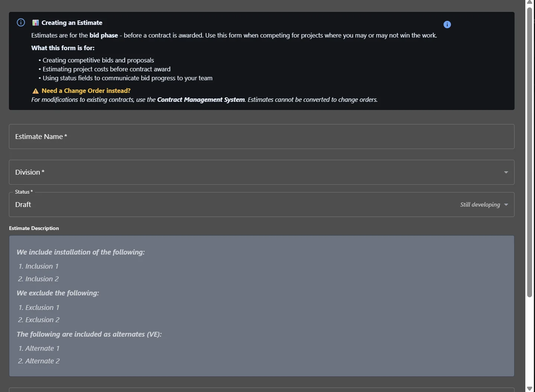
Task: Click 'We exclude the following:' heading in editor
Action: click(58, 293)
